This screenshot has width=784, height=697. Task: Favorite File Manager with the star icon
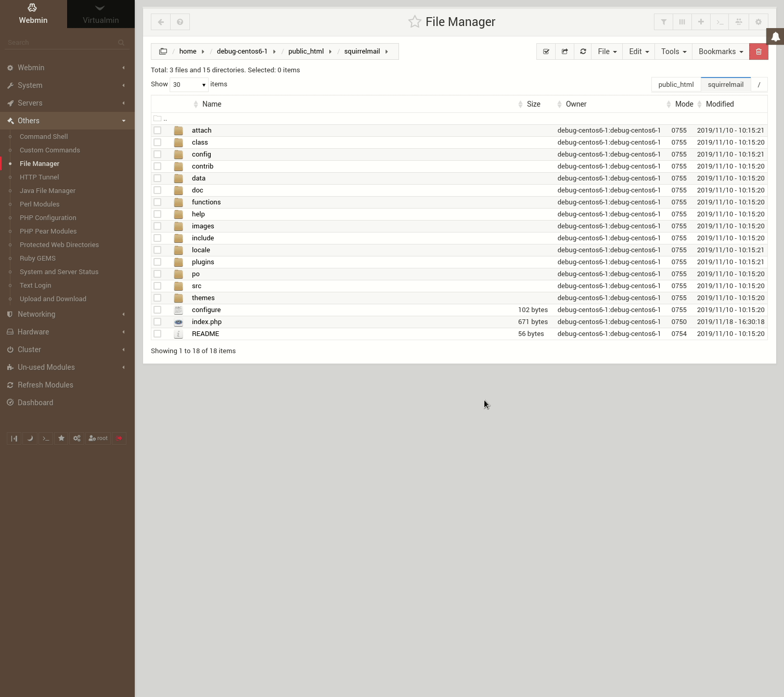415,22
